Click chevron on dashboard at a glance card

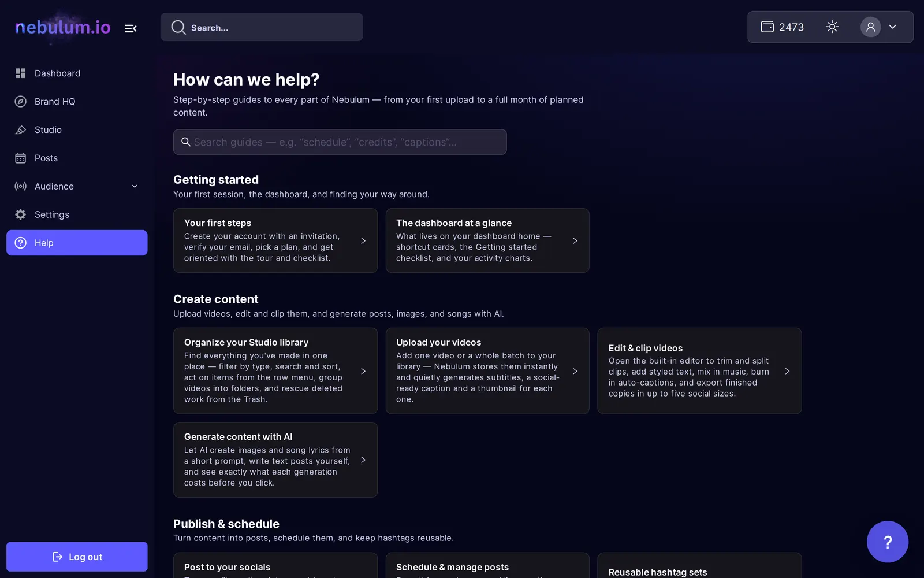point(575,241)
